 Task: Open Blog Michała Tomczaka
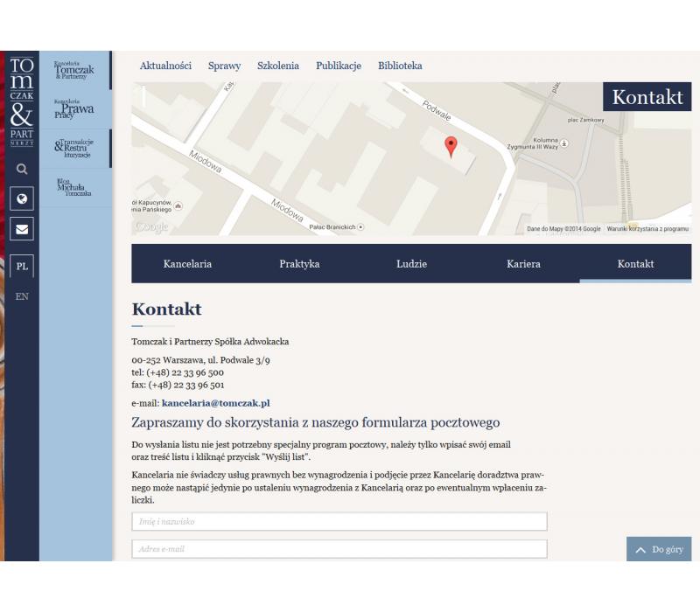(75, 187)
